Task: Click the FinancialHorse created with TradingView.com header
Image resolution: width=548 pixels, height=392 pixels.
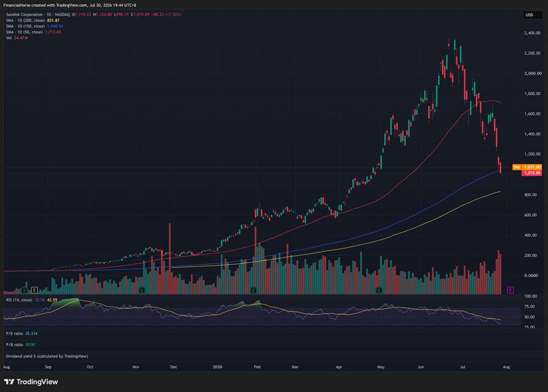Action: point(70,5)
